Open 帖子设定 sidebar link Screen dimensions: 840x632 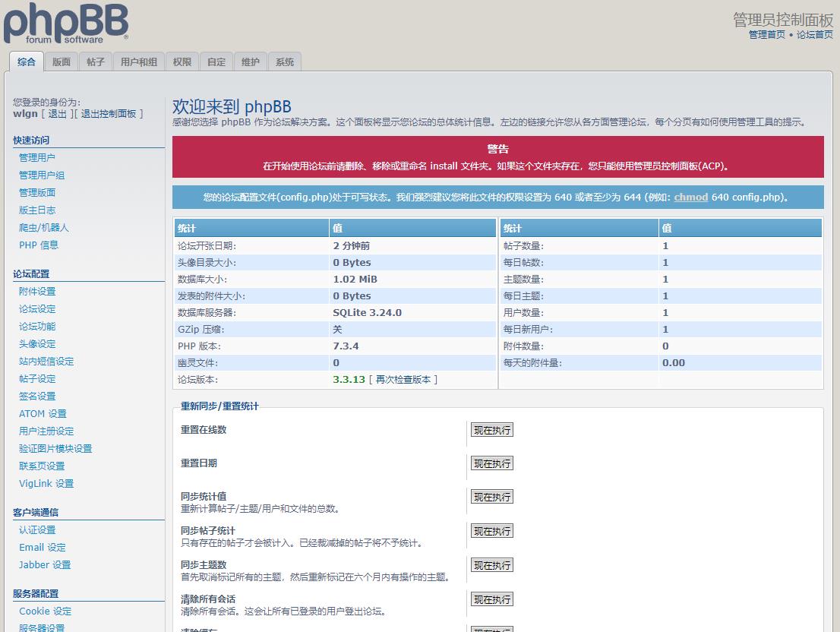(x=37, y=378)
